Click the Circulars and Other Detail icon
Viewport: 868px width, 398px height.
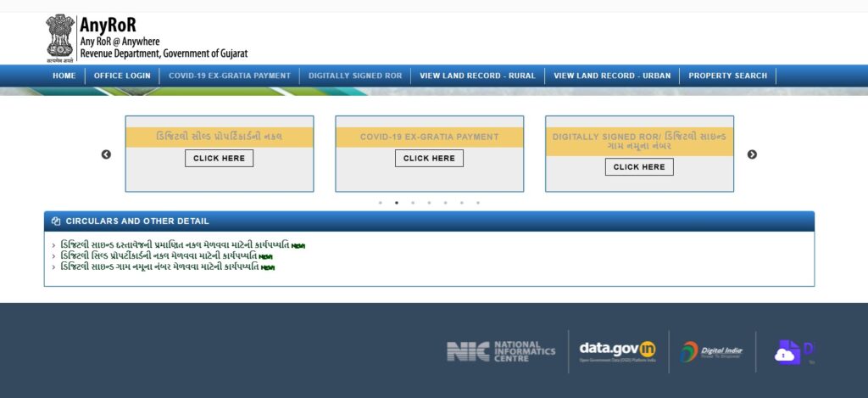(56, 221)
